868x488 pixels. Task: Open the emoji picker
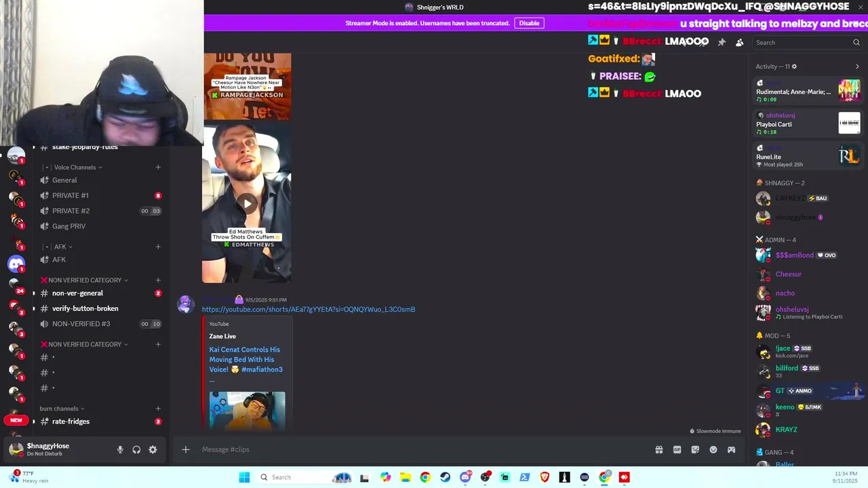tap(713, 449)
